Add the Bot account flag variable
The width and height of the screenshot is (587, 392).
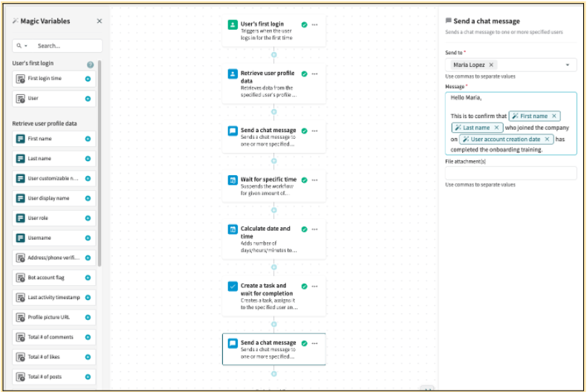point(88,278)
